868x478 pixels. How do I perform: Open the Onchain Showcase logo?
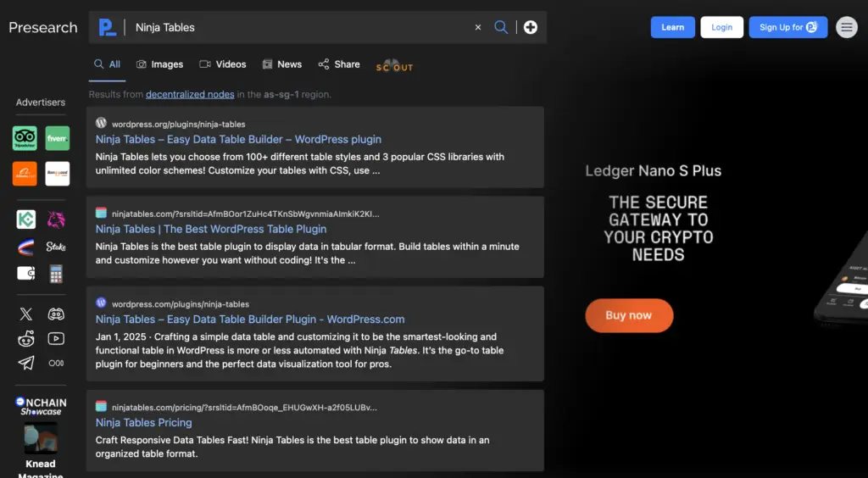[x=41, y=406]
